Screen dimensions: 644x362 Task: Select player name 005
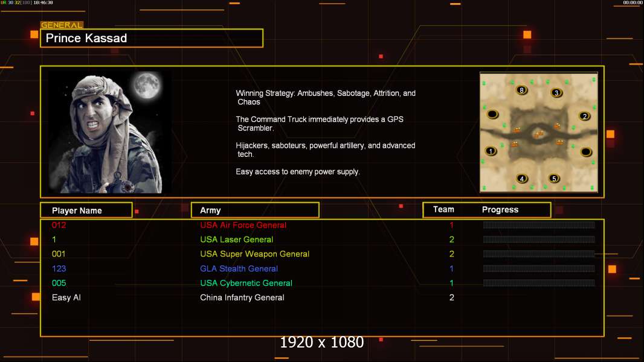(x=59, y=284)
